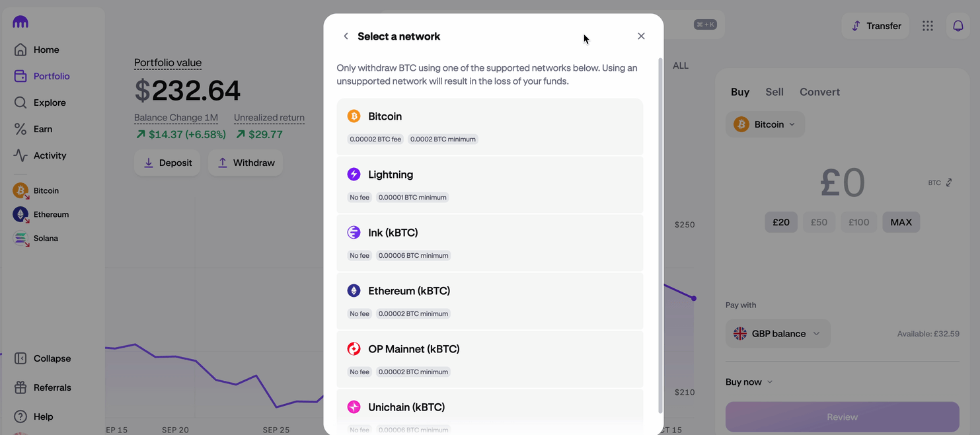
Task: Select the Bitcoin network icon in the dialog
Action: pyautogui.click(x=354, y=116)
